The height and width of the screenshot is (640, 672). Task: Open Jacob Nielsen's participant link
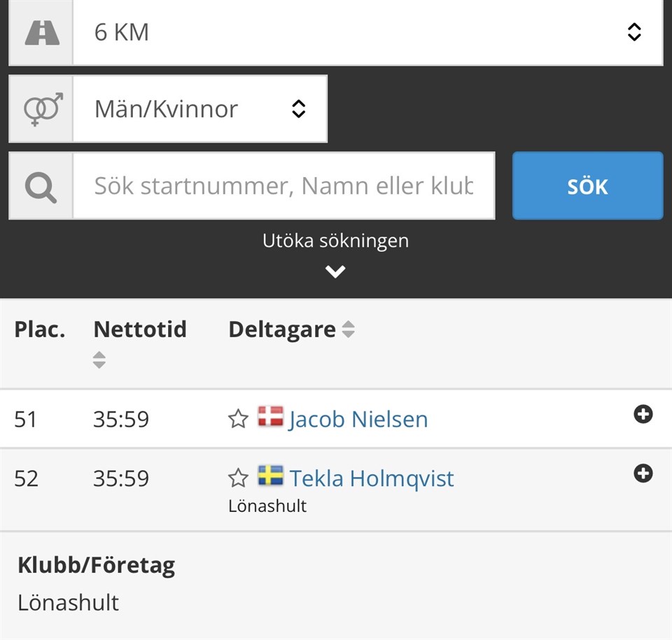click(358, 419)
